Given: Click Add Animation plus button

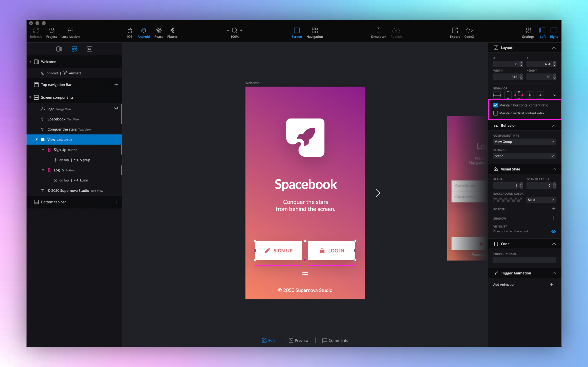Looking at the screenshot, I should pyautogui.click(x=551, y=284).
